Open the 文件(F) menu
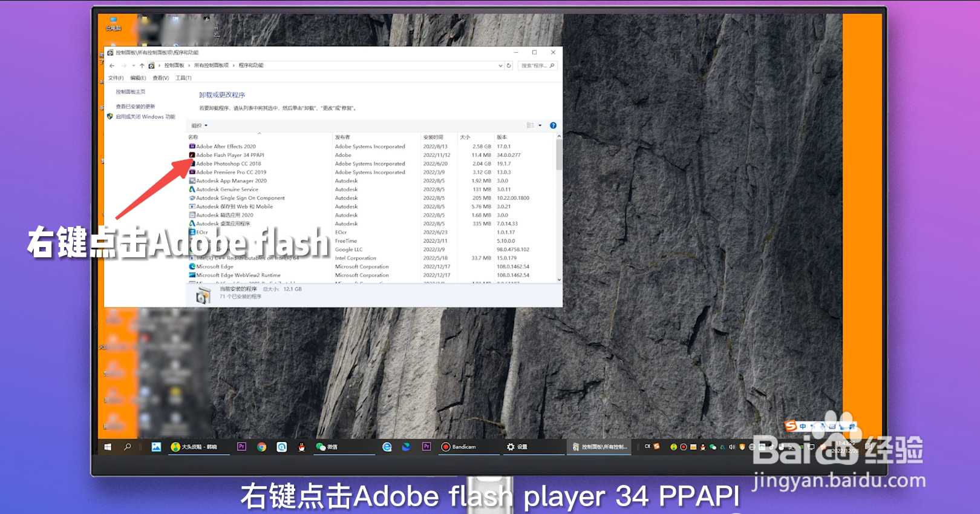The image size is (980, 514). [116, 78]
